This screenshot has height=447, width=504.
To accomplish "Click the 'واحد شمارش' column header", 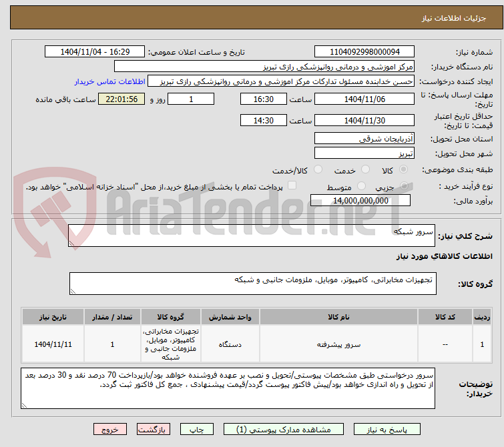I will (x=230, y=317).
